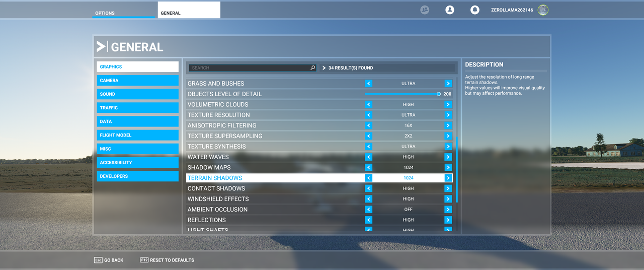Toggle Ambient Occlusion with right arrow
Screen dimensions: 644x270
[448, 210]
